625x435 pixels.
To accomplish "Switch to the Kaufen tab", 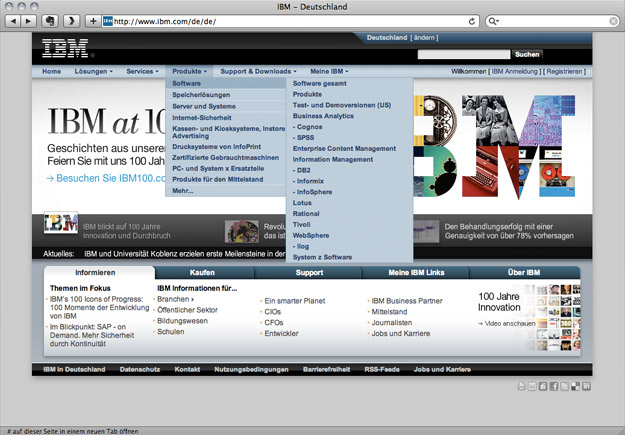I will coord(202,273).
